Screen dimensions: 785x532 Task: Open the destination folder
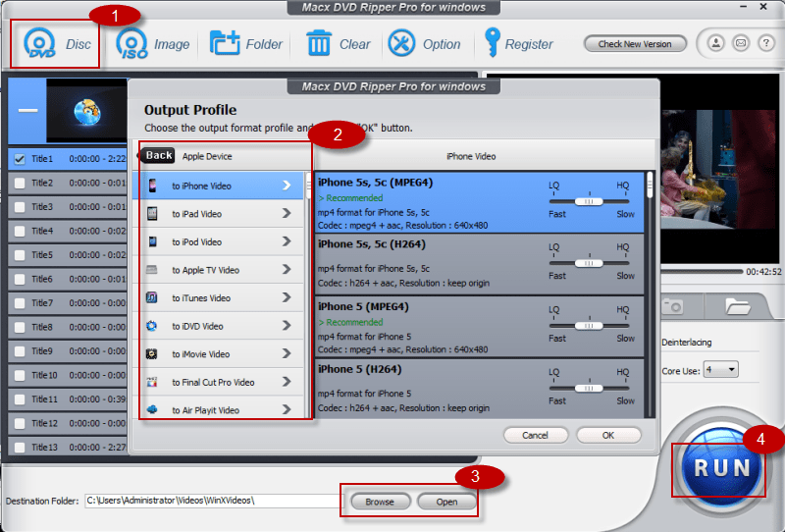click(446, 502)
